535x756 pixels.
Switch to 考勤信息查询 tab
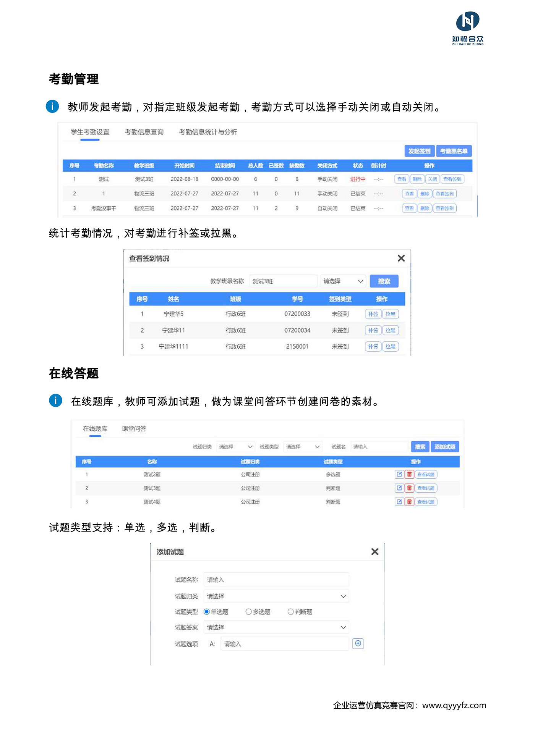(144, 132)
